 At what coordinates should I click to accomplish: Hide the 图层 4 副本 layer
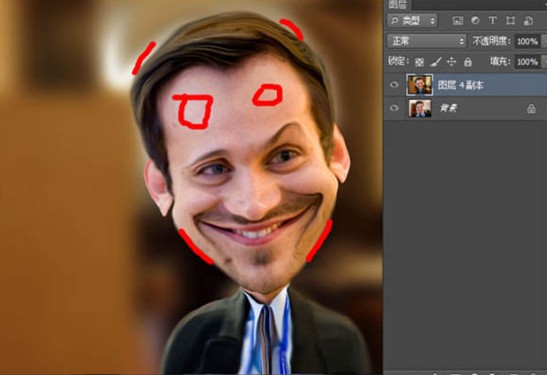coord(394,84)
